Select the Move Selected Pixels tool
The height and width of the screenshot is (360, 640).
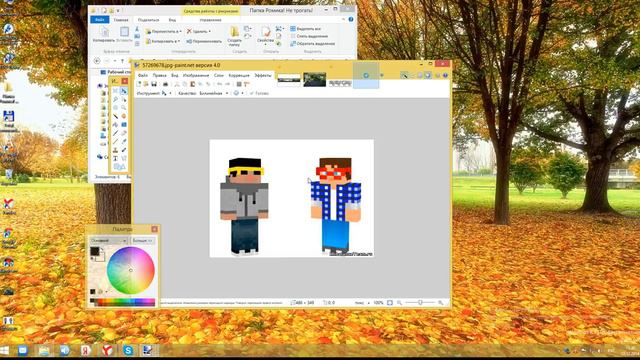124,91
